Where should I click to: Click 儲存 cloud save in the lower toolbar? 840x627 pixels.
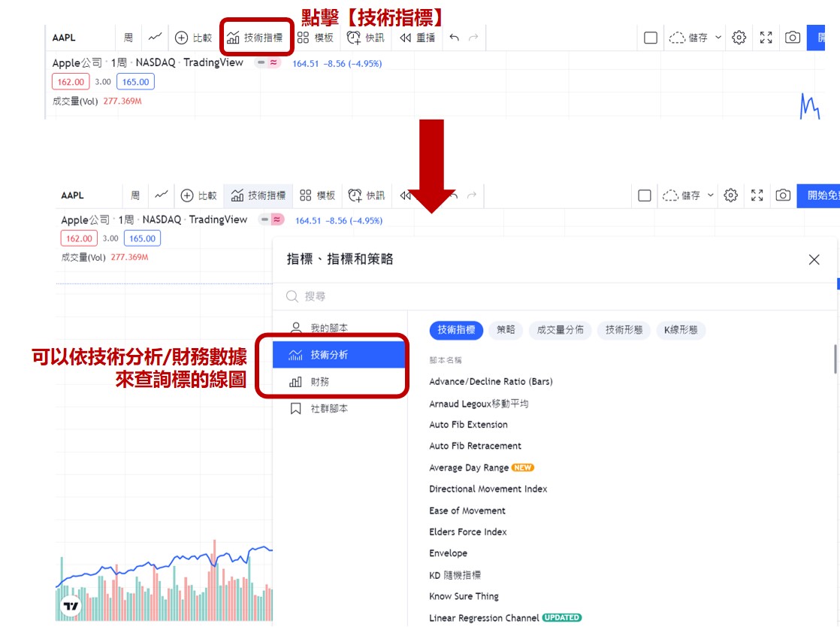(681, 195)
